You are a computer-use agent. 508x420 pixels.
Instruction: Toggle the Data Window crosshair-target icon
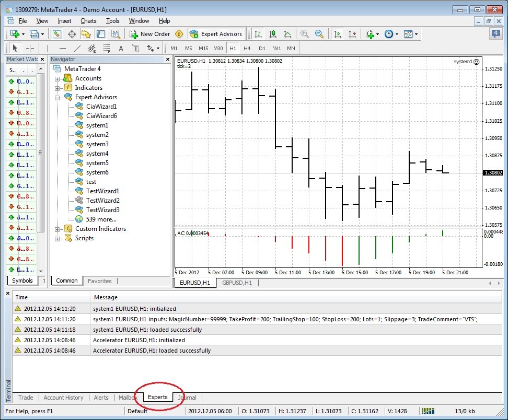[72, 34]
